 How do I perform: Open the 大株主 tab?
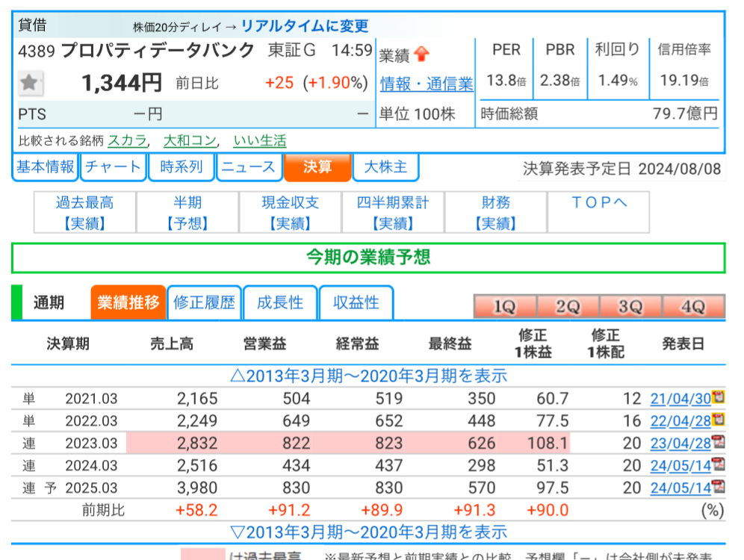point(385,167)
